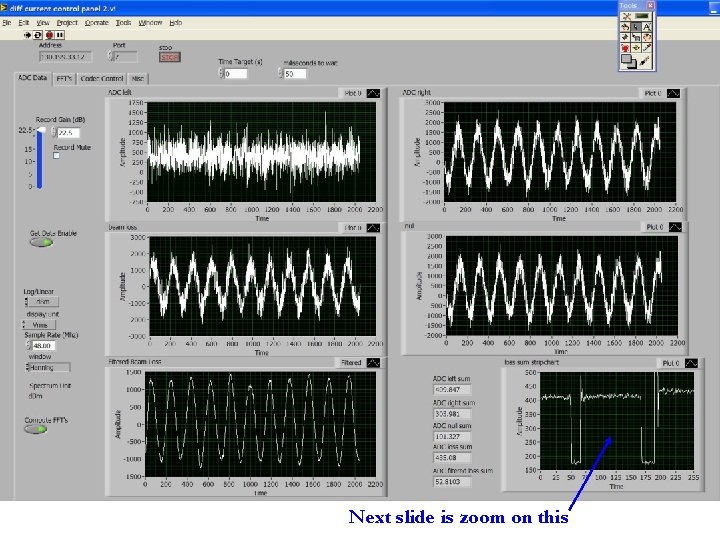This screenshot has height=540, width=720.
Task: Select the Get Color dropper tool
Action: [647, 48]
